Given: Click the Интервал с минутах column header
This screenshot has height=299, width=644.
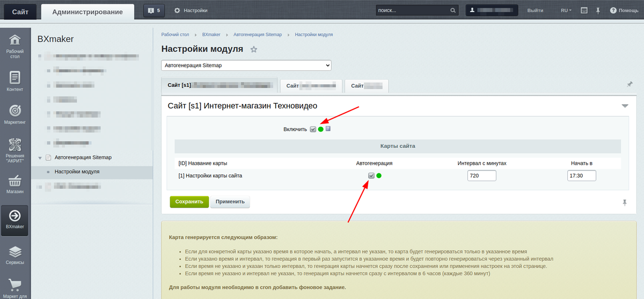Looking at the screenshot, I should [482, 163].
